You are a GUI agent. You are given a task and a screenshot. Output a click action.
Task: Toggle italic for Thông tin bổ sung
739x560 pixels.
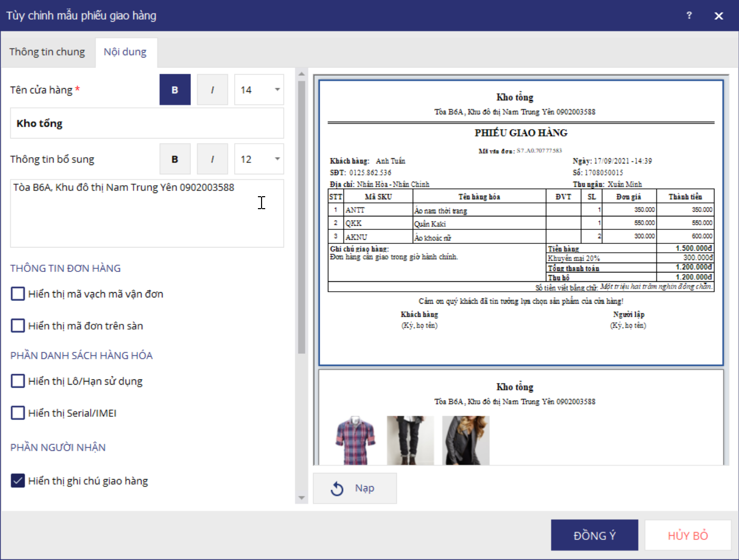(212, 159)
